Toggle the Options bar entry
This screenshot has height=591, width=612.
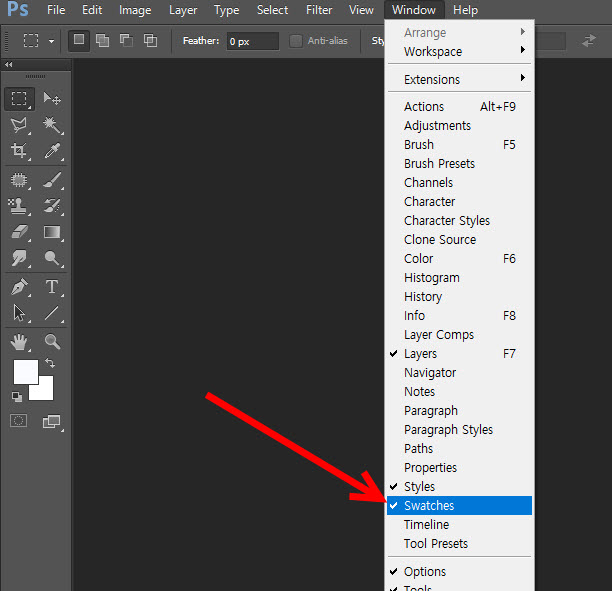click(x=459, y=571)
